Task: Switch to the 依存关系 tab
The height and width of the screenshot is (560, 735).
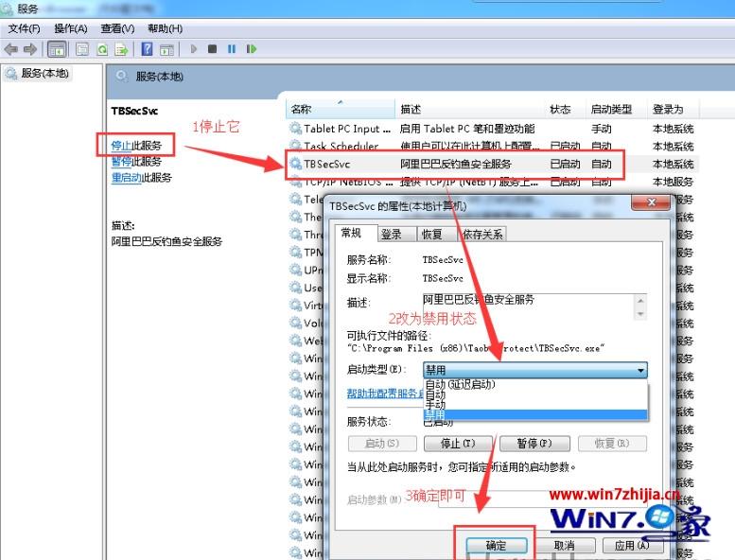Action: pyautogui.click(x=481, y=234)
